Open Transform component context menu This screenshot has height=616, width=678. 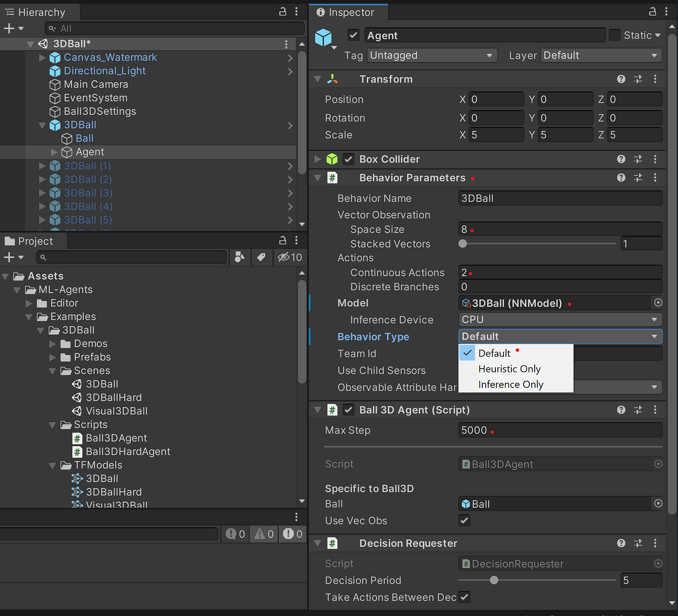pyautogui.click(x=655, y=79)
